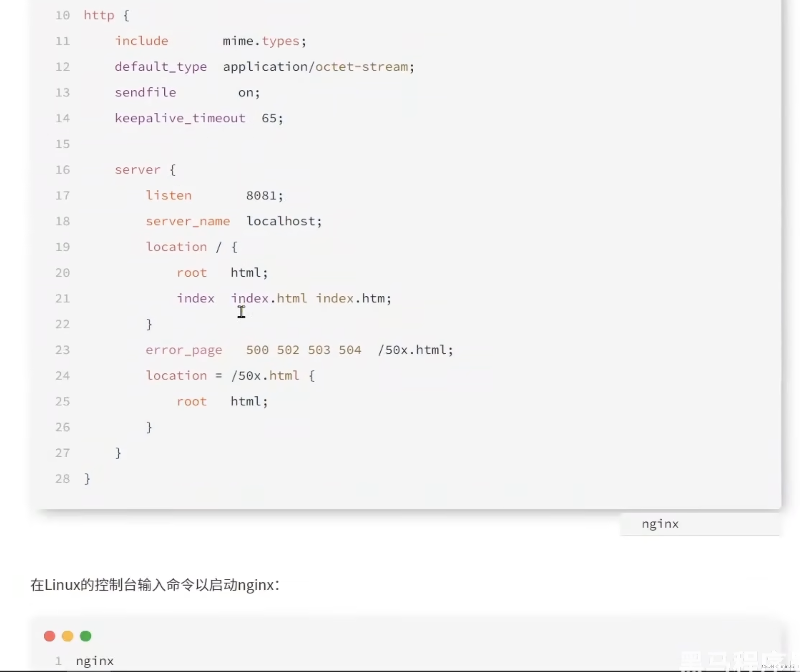The height and width of the screenshot is (672, 800).
Task: Click '/50x.html' on line 24
Action: click(265, 376)
